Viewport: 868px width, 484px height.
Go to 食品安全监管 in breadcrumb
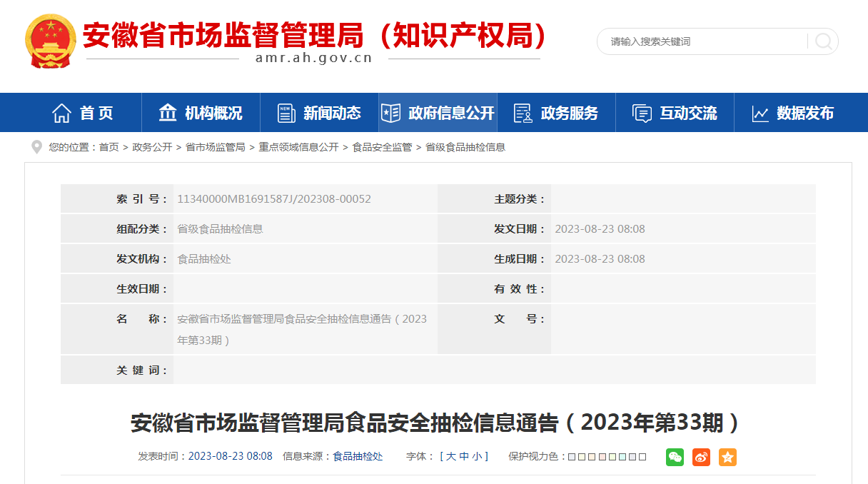[382, 147]
